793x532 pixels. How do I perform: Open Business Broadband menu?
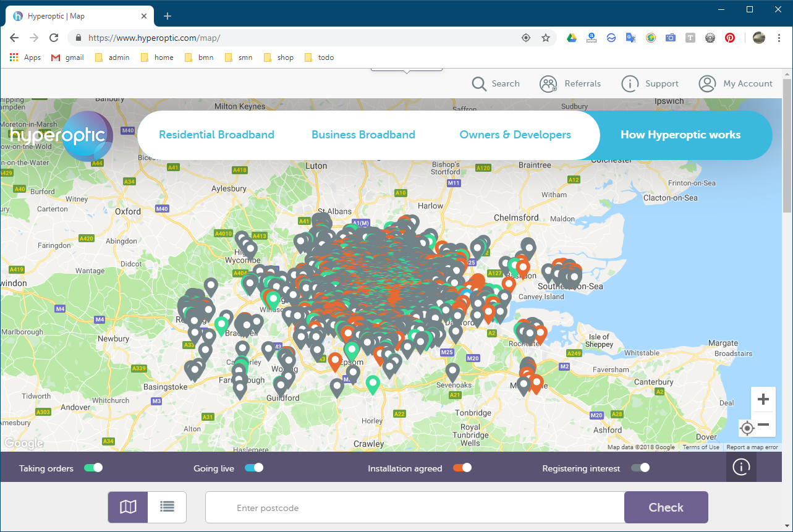tap(363, 135)
